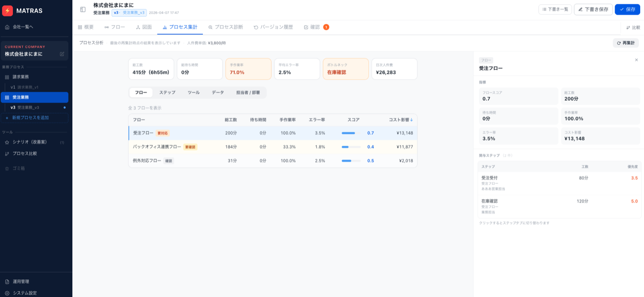The width and height of the screenshot is (644, 297).
Task: Sort by コスト影響 column header
Action: (x=401, y=120)
